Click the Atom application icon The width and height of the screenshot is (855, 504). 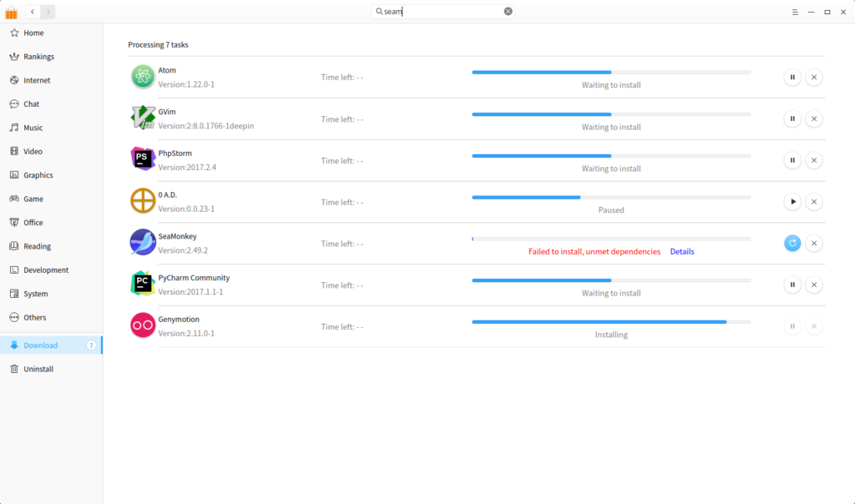[142, 76]
